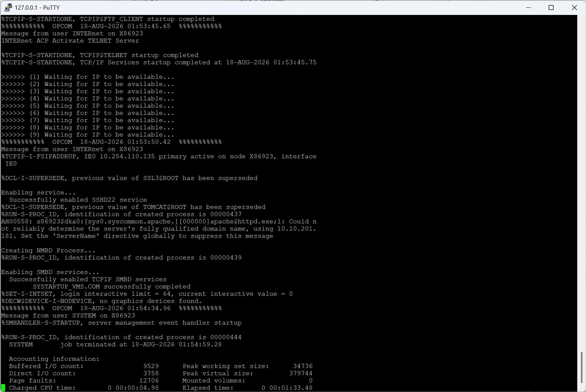Click the 'SYSTARTUP_VMS.COM successfully completed' text

(x=112, y=287)
